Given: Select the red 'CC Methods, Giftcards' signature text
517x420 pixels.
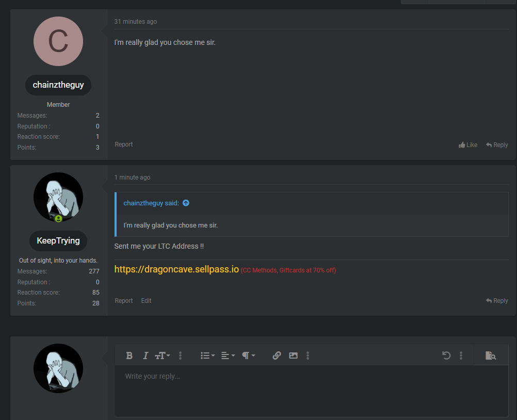Looking at the screenshot, I should [288, 270].
